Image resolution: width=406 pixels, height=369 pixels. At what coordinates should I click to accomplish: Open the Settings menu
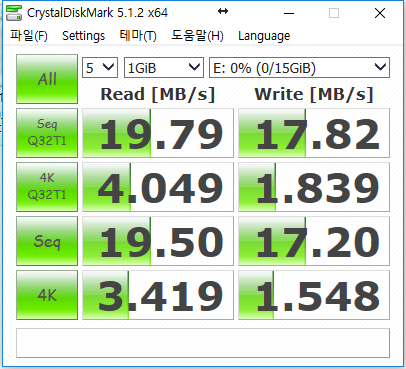[x=84, y=36]
